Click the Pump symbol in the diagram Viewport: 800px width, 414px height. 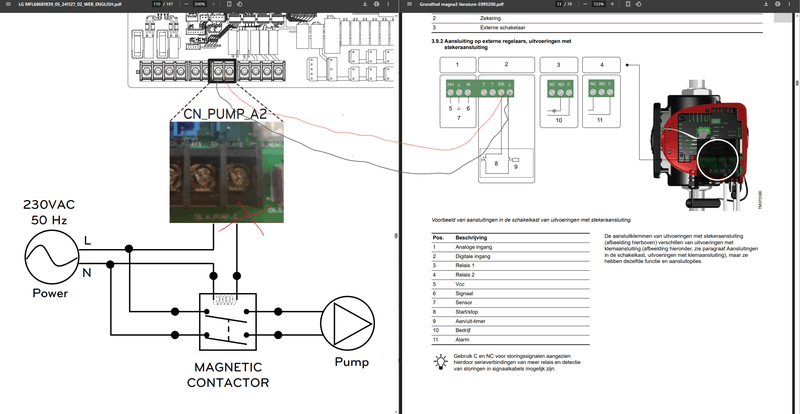(x=347, y=323)
